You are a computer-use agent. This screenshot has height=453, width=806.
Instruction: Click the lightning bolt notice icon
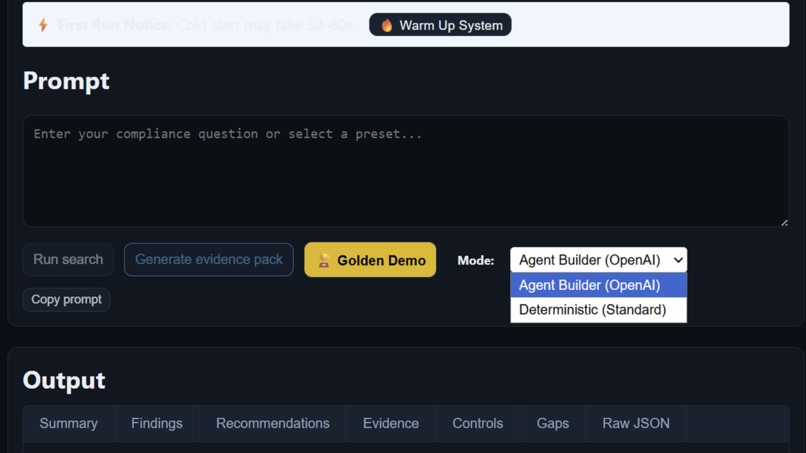[43, 25]
